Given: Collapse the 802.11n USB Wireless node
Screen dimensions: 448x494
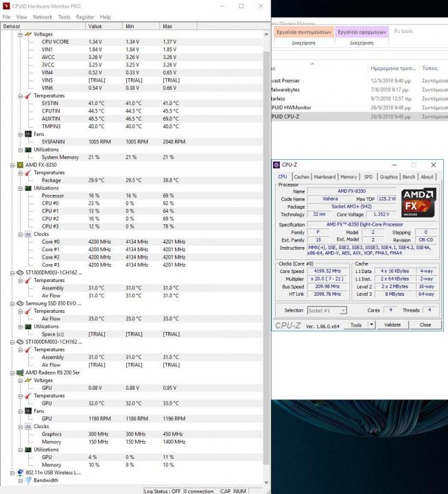Looking at the screenshot, I should [x=12, y=473].
